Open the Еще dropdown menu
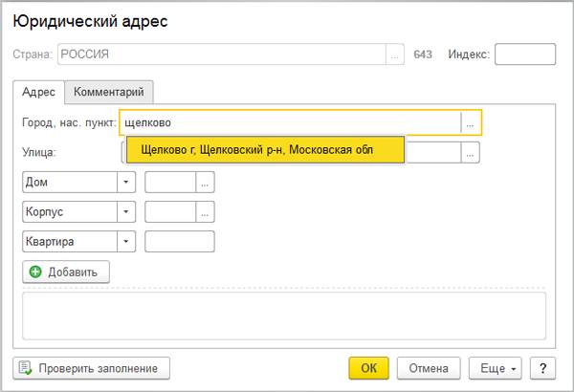574x392 pixels. (x=496, y=368)
